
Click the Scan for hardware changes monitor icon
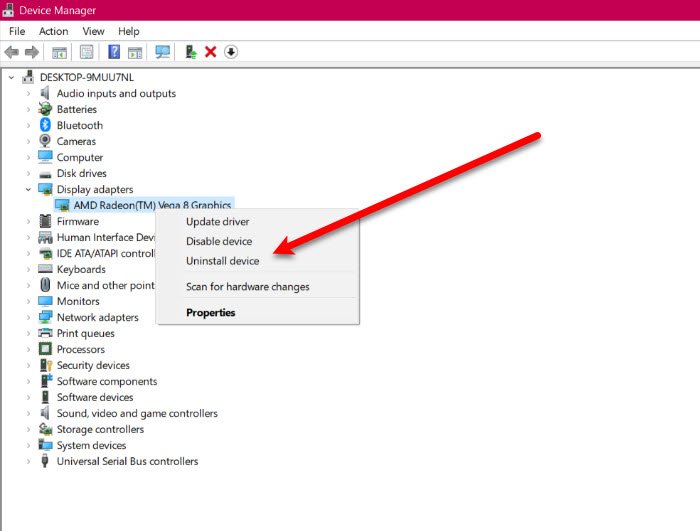pyautogui.click(x=162, y=52)
